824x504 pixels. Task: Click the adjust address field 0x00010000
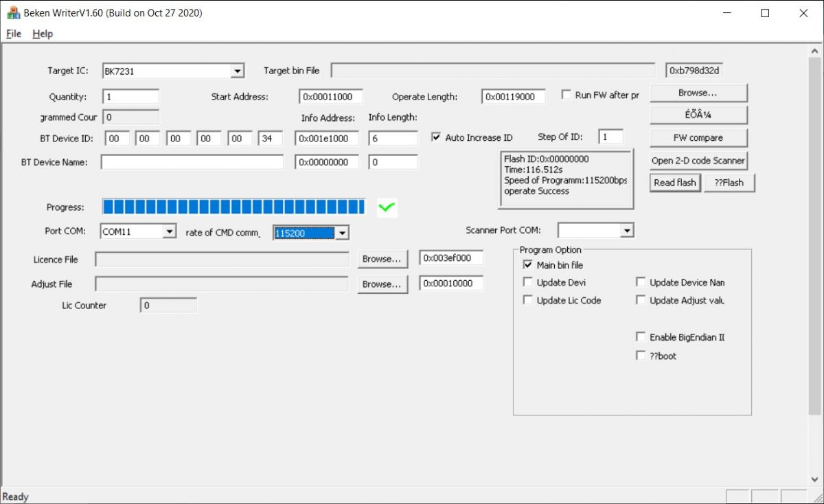click(x=452, y=283)
